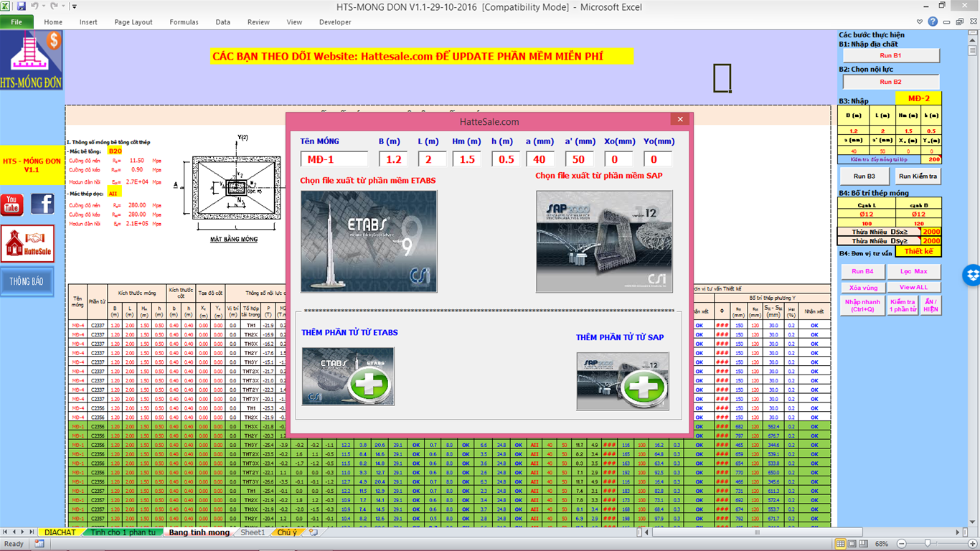Open the Quick Access toolbar customize dropdown
This screenshot has width=980, height=551.
click(x=75, y=6)
